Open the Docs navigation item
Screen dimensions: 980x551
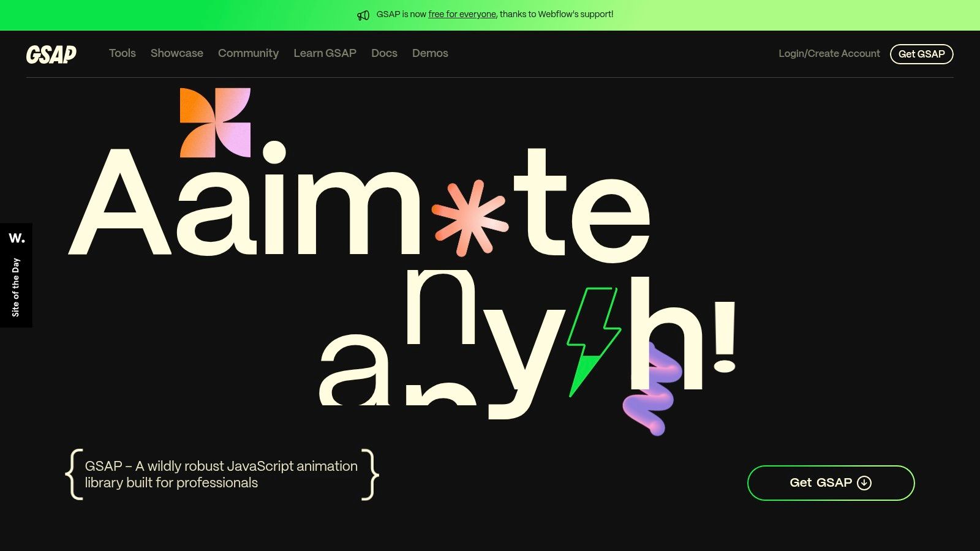[x=384, y=53]
